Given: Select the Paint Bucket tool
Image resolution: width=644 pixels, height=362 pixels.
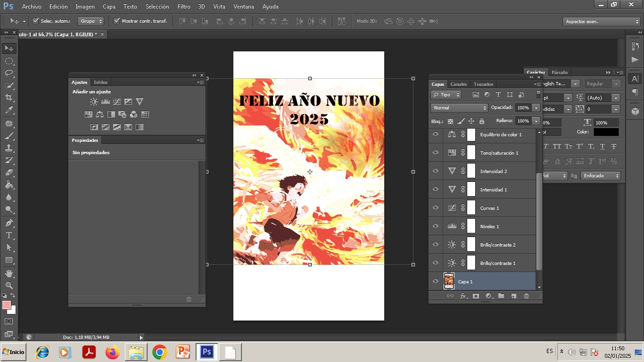Looking at the screenshot, I should 9,185.
